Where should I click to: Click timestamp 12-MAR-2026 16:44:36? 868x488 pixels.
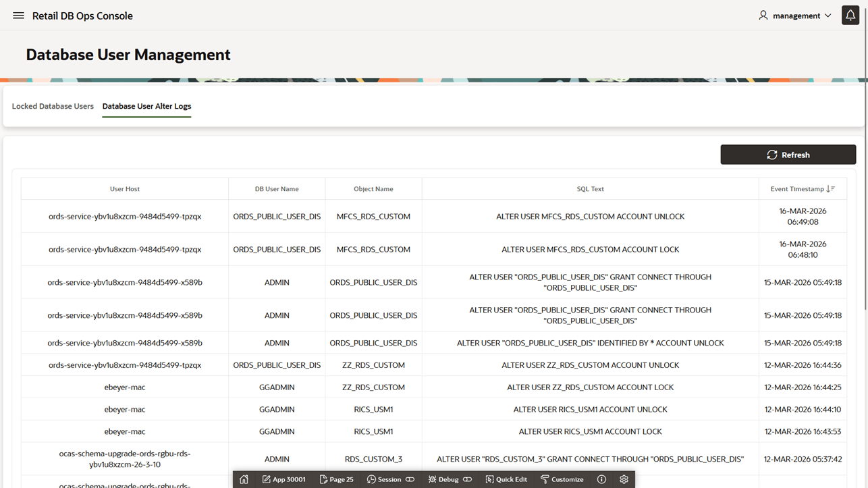click(803, 365)
